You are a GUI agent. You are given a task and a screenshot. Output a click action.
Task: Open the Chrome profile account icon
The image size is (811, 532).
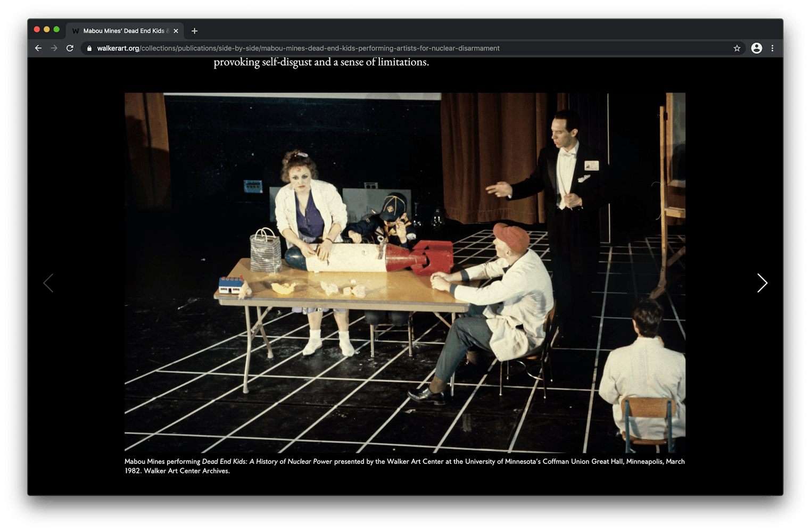pos(756,48)
